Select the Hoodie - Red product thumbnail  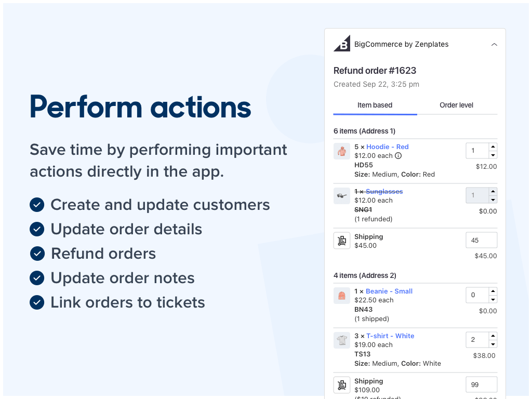341,151
